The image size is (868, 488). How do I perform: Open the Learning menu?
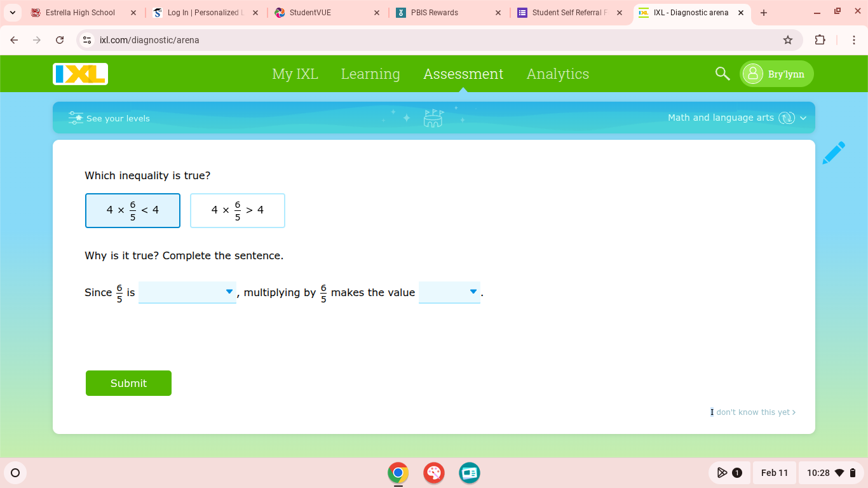pyautogui.click(x=370, y=74)
